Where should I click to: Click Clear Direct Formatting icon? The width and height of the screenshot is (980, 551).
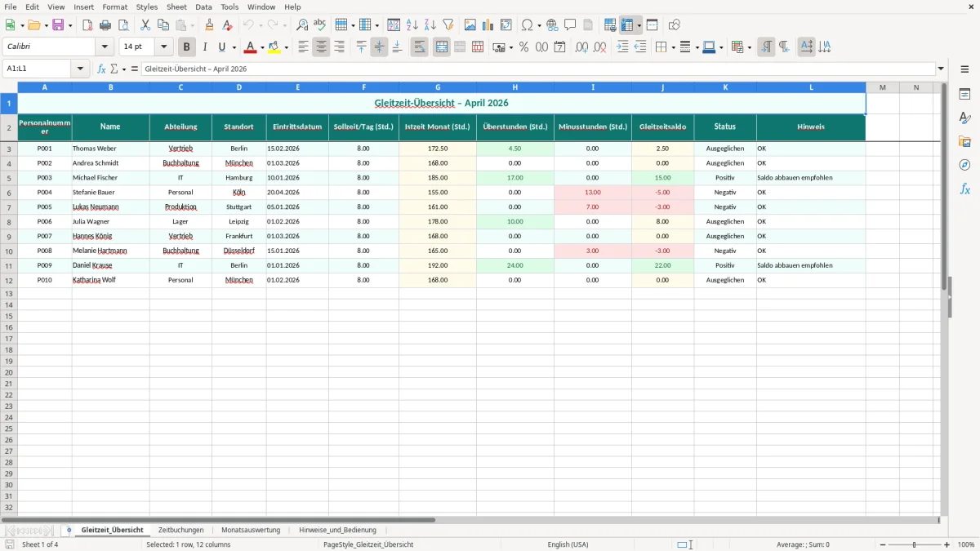click(x=228, y=25)
